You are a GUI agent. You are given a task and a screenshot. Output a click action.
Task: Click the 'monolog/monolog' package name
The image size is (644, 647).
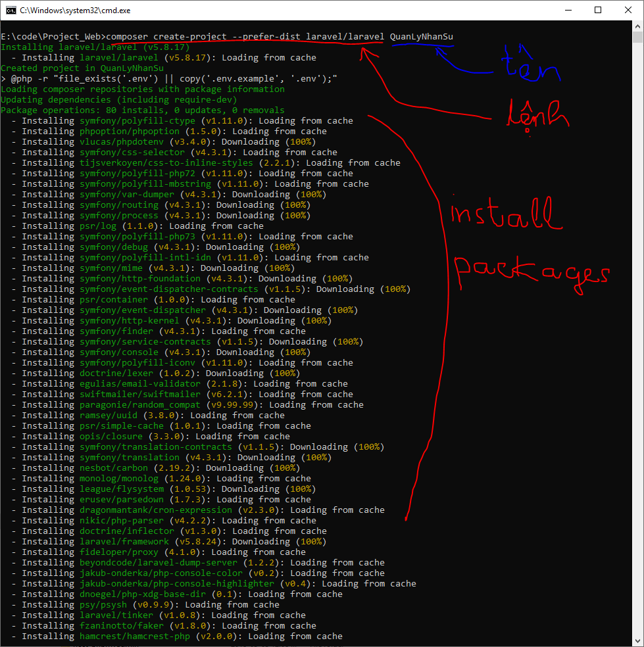(x=119, y=479)
